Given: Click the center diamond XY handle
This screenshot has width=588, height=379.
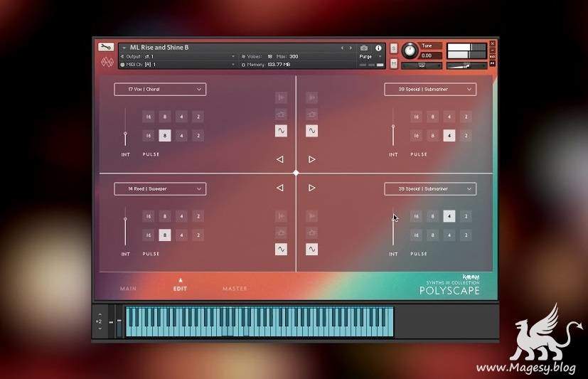Looking at the screenshot, I should click(x=296, y=173).
